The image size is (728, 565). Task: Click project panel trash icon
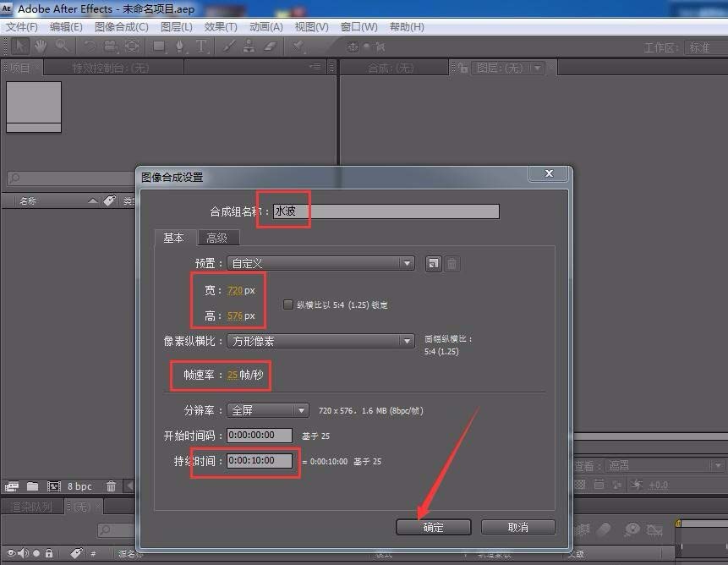tap(111, 486)
